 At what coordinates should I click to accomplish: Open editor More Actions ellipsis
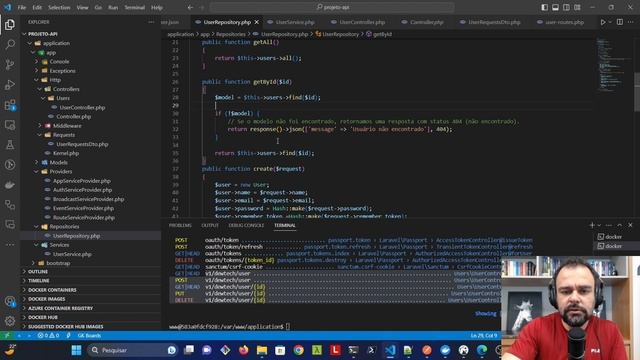[x=631, y=22]
